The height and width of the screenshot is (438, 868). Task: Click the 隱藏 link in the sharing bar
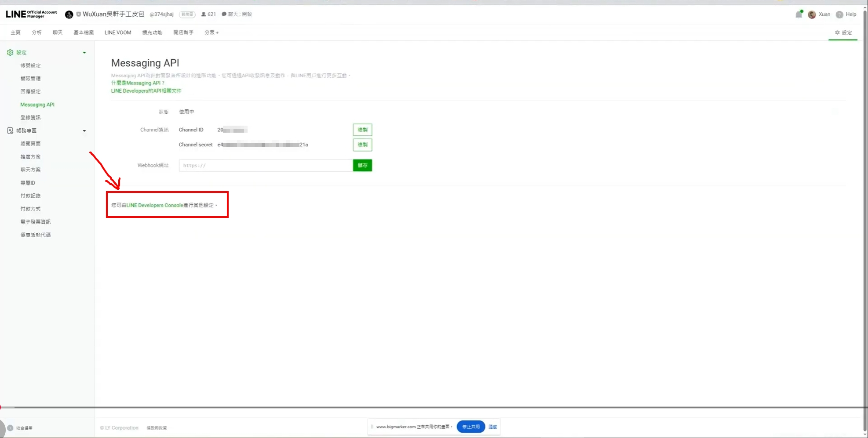pos(492,427)
